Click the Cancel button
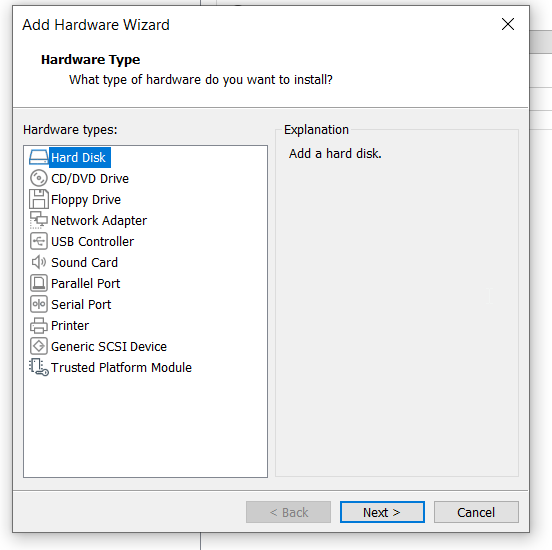 (x=476, y=512)
